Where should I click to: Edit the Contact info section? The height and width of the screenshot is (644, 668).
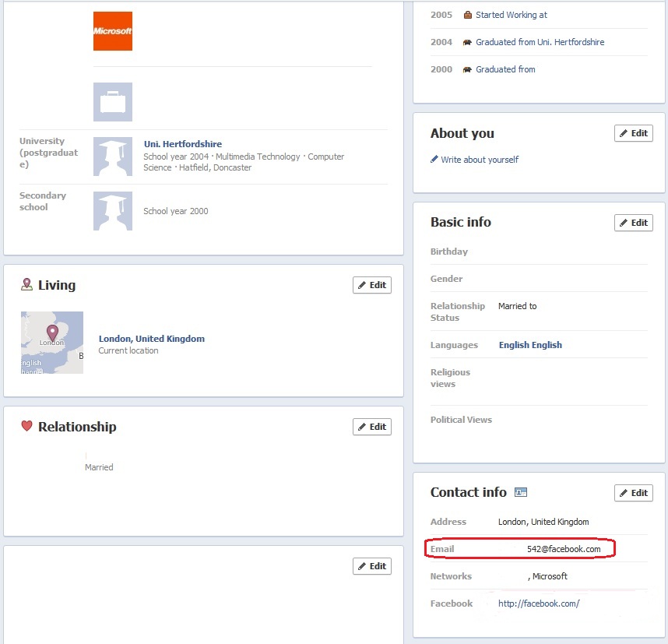click(x=633, y=492)
